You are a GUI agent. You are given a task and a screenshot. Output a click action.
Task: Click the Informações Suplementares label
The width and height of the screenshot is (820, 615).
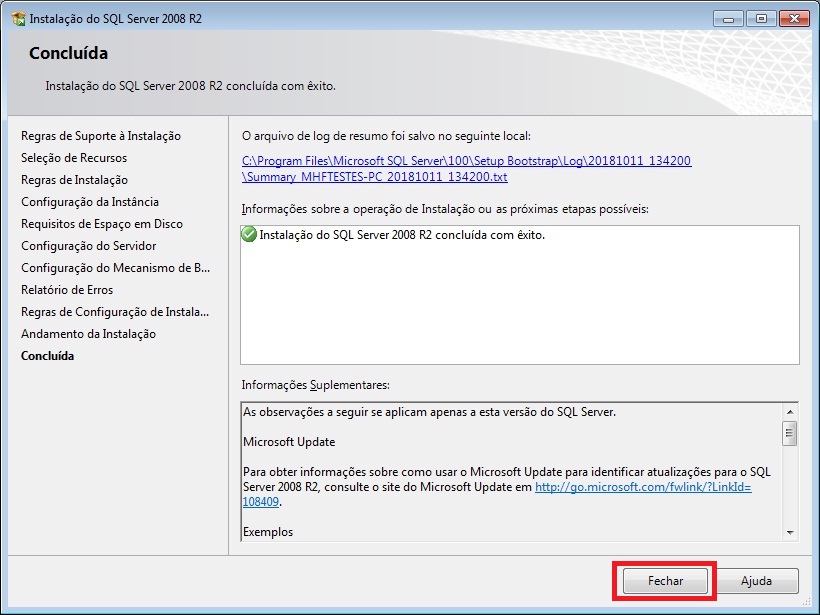point(315,385)
